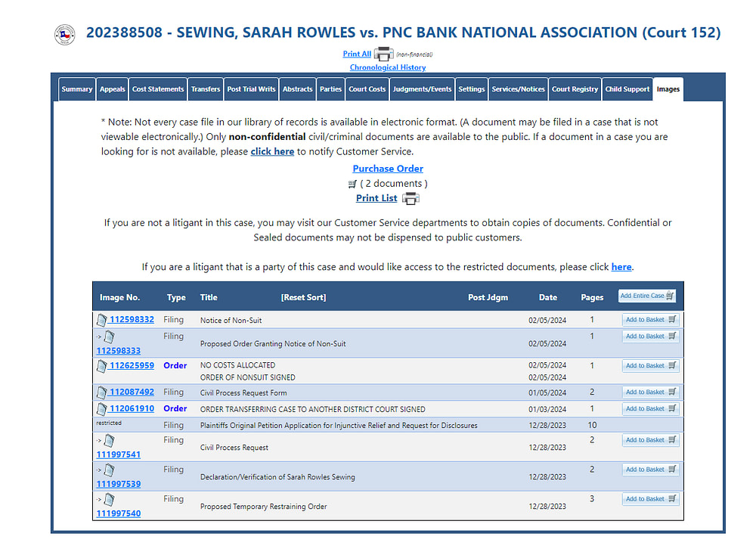The width and height of the screenshot is (756, 552).
Task: Go to the Court Registry tab
Action: point(575,89)
